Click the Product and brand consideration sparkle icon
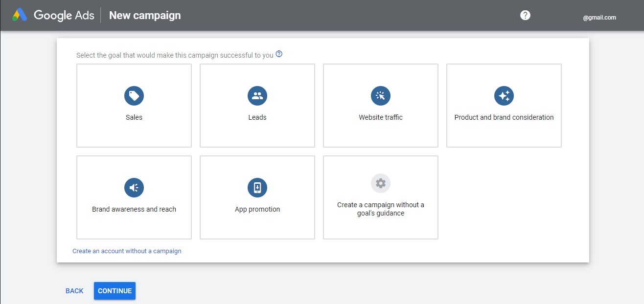This screenshot has width=644, height=304. coord(504,96)
